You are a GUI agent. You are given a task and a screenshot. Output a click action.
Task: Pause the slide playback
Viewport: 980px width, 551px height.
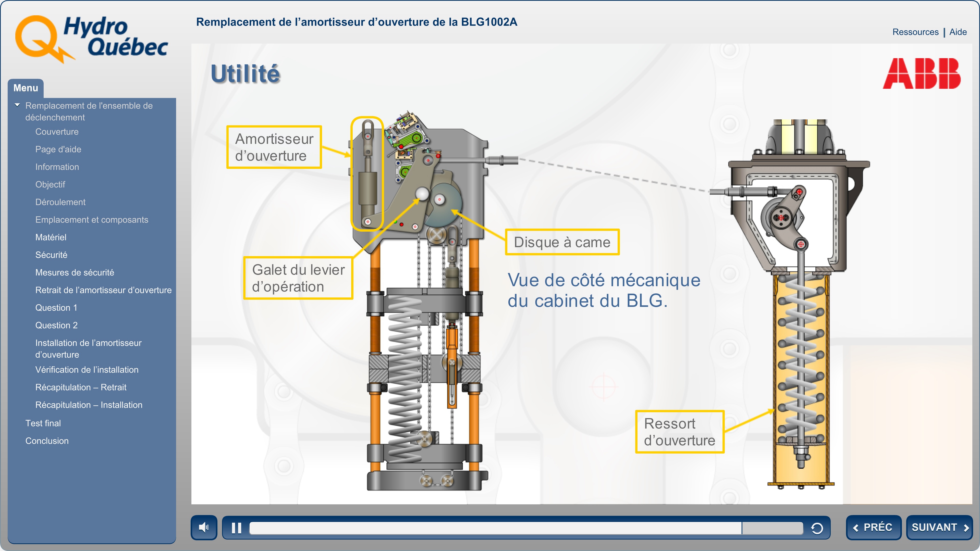click(x=236, y=528)
